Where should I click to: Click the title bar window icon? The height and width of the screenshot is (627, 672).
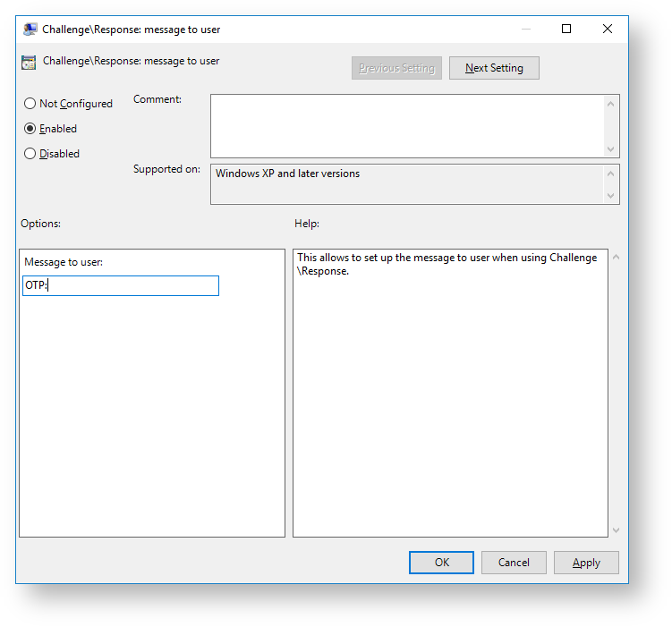[30, 30]
